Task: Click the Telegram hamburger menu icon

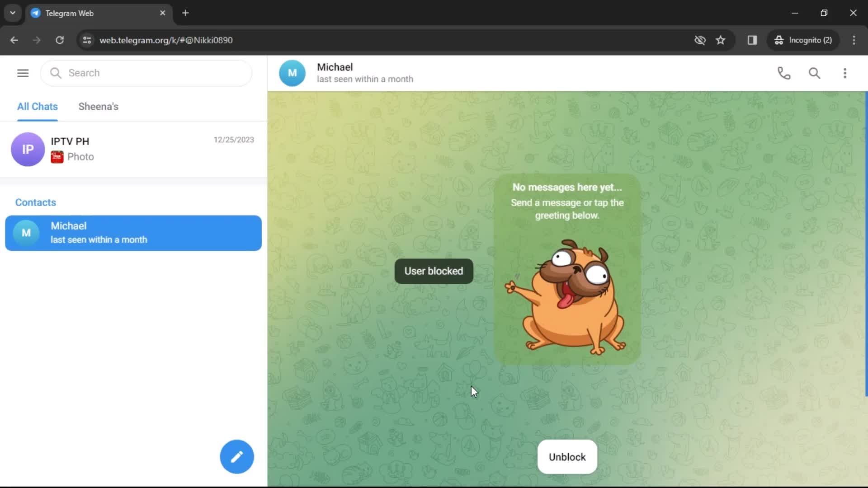Action: click(x=23, y=73)
